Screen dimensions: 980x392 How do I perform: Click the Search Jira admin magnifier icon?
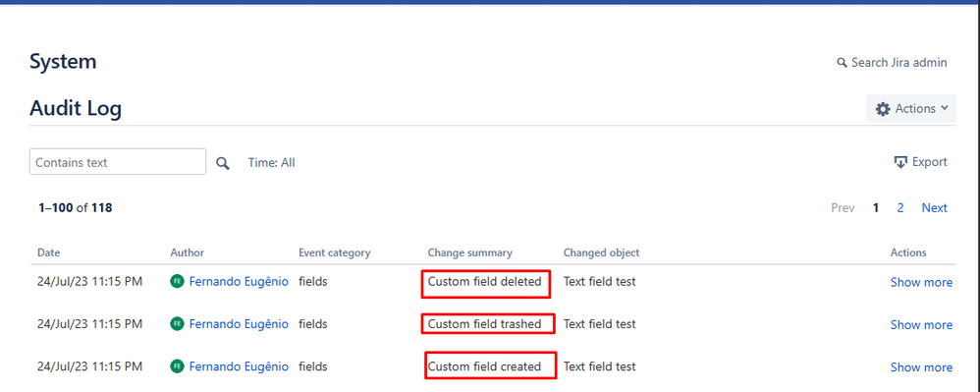coord(842,63)
